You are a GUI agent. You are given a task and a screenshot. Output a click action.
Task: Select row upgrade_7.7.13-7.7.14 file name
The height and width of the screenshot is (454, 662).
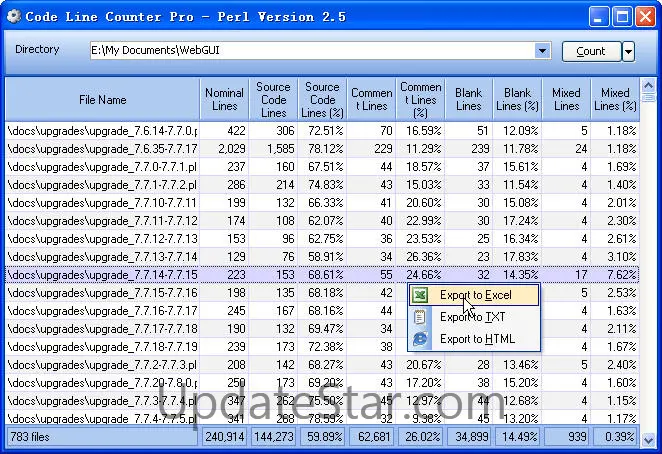coord(103,257)
